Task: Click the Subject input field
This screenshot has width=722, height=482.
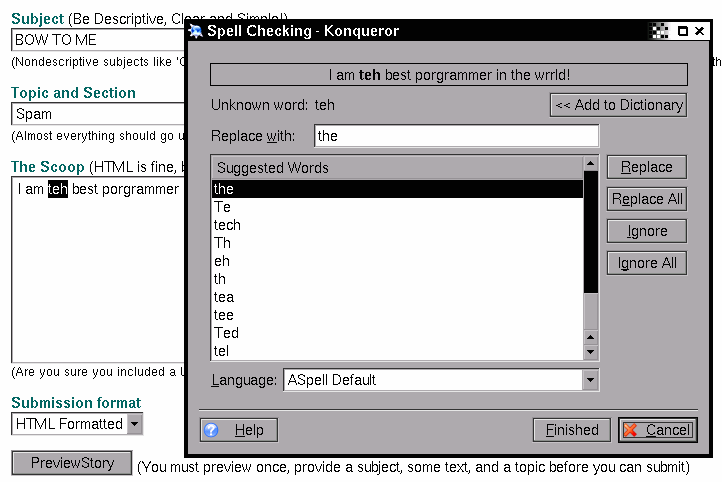Action: (x=98, y=41)
